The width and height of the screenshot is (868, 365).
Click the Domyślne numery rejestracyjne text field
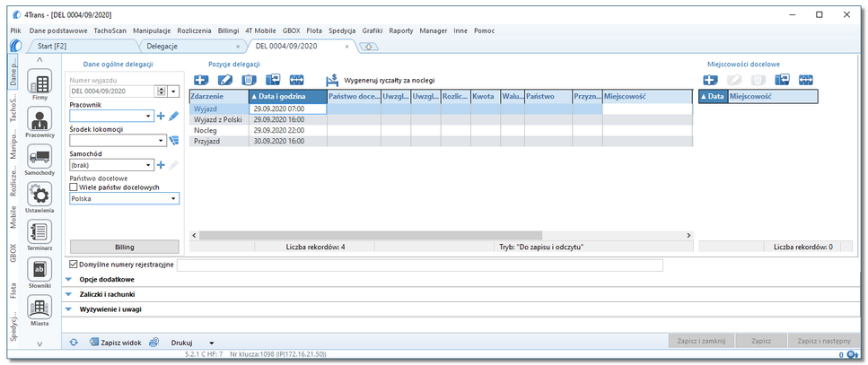click(419, 265)
